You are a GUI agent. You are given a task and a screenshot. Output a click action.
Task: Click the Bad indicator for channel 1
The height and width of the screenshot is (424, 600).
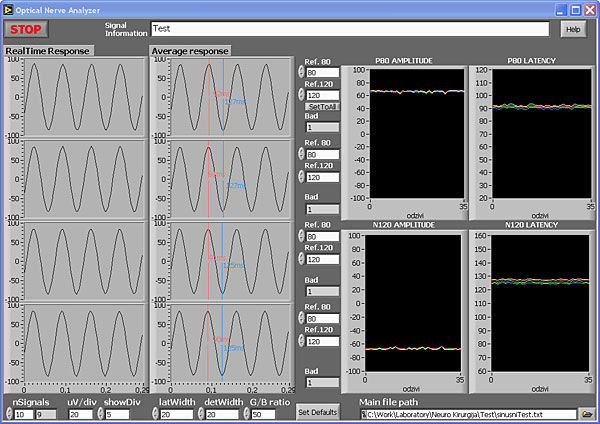click(x=323, y=127)
